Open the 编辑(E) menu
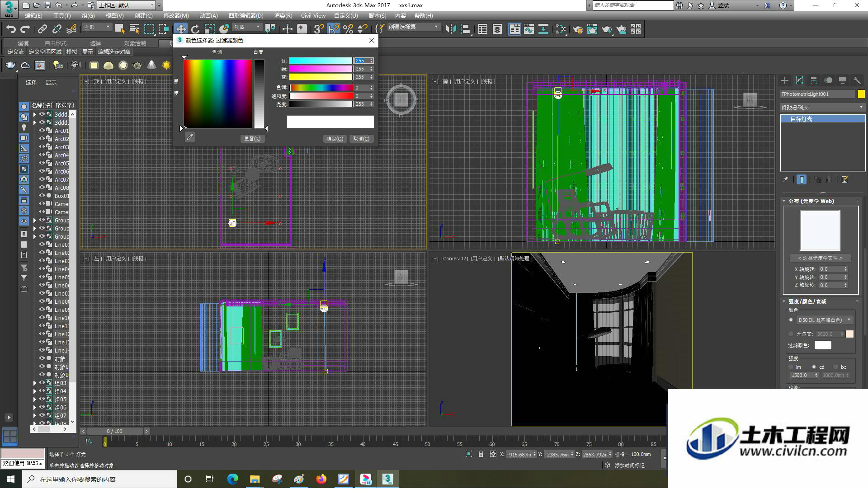Image resolution: width=868 pixels, height=489 pixels. point(33,15)
